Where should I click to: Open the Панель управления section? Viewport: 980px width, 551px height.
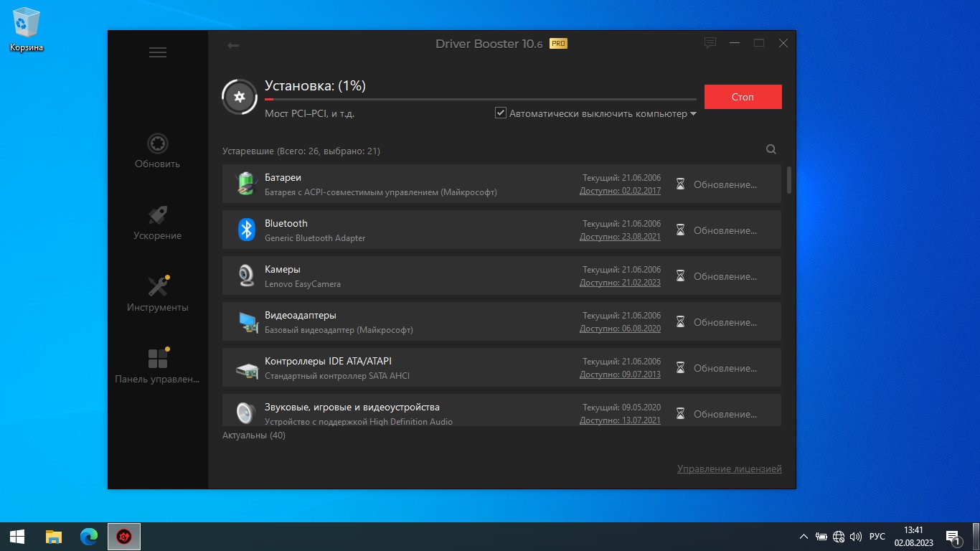(158, 367)
